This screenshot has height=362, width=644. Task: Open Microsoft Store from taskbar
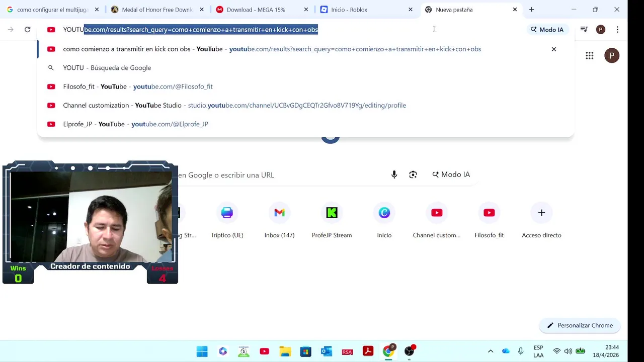point(305,351)
